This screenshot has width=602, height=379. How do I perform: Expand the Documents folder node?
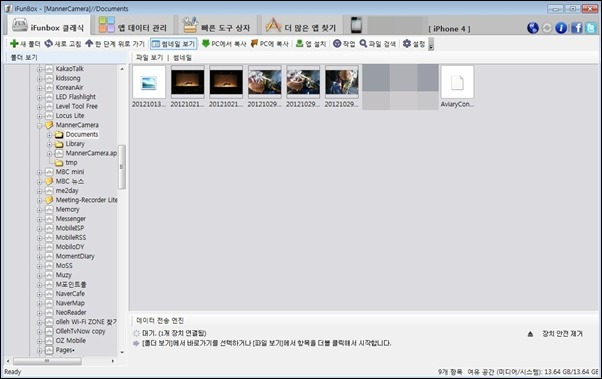tap(49, 135)
